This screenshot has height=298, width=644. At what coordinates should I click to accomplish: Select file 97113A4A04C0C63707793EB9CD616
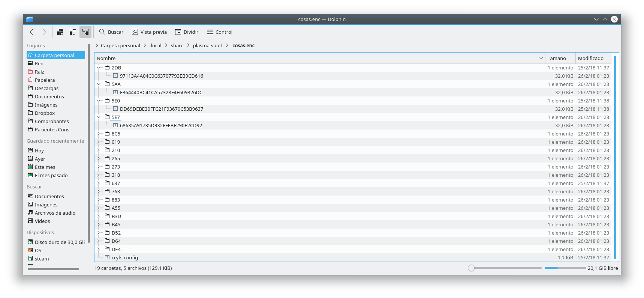162,76
